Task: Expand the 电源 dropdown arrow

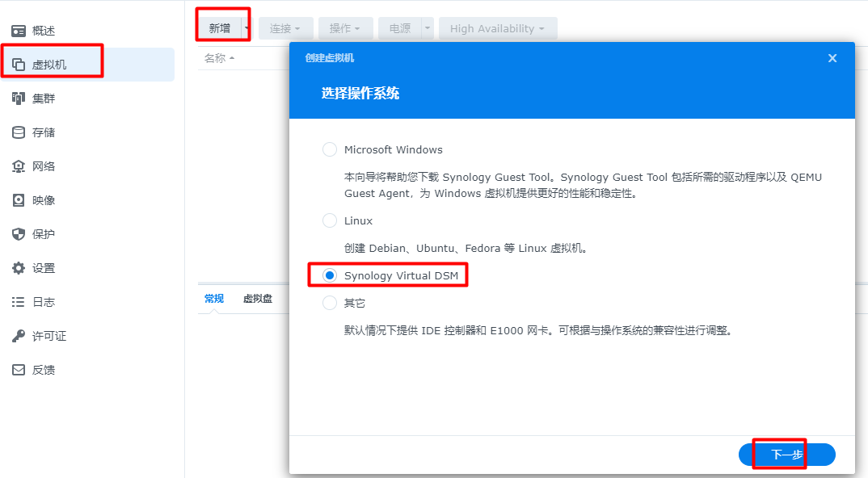Action: [x=428, y=28]
